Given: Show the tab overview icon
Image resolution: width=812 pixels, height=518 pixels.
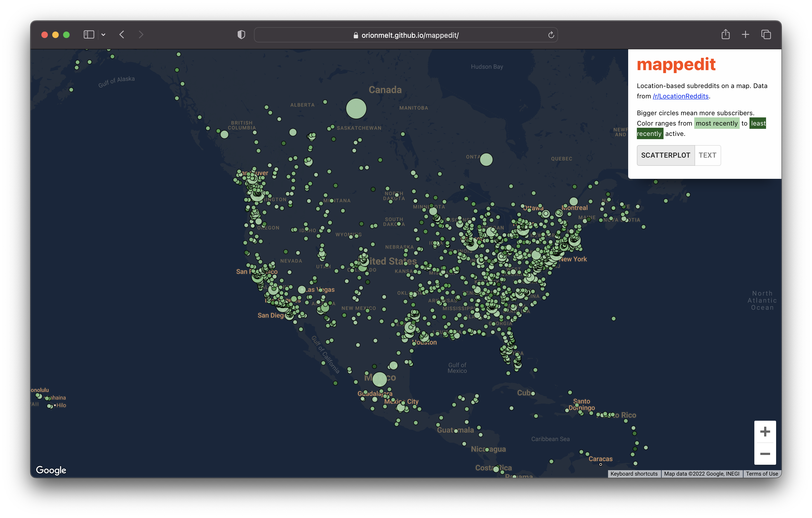Looking at the screenshot, I should coord(766,34).
